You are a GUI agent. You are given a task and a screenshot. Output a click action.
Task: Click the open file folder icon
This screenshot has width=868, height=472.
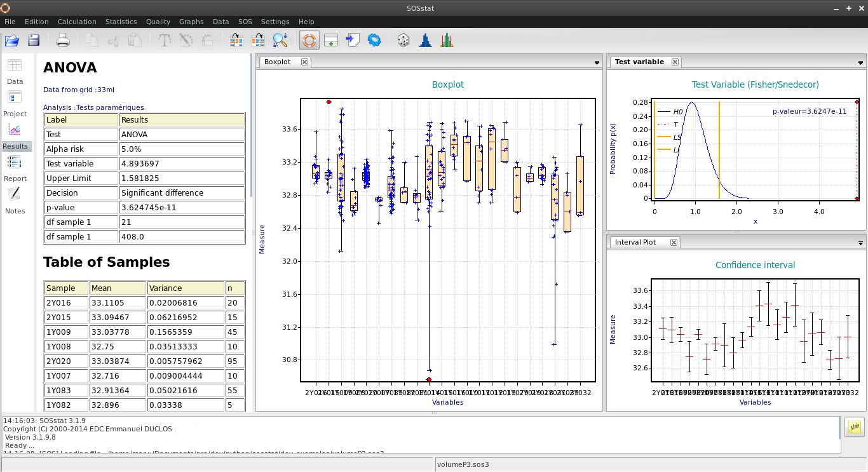12,41
